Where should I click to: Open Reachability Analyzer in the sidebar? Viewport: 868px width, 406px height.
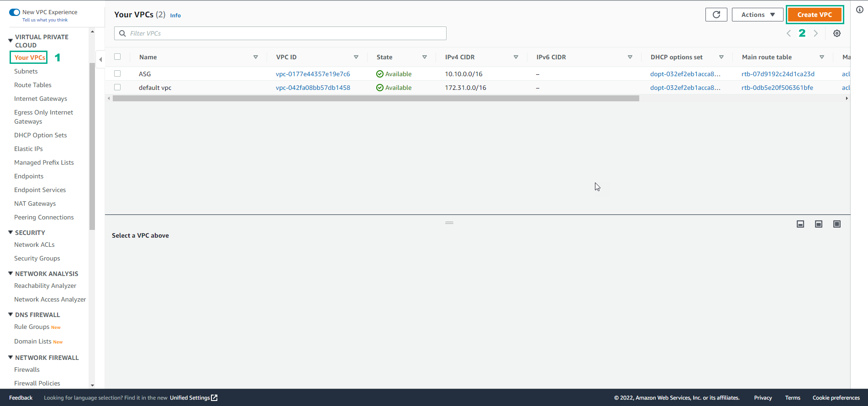45,286
